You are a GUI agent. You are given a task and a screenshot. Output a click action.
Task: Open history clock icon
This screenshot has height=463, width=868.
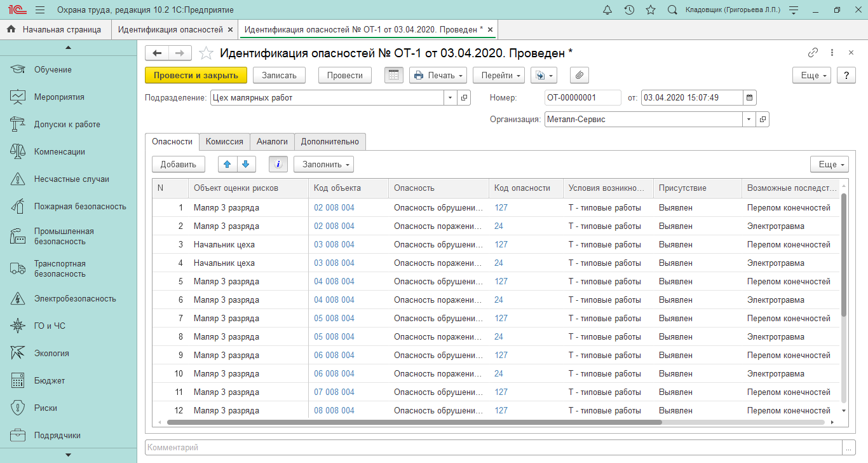click(x=629, y=10)
